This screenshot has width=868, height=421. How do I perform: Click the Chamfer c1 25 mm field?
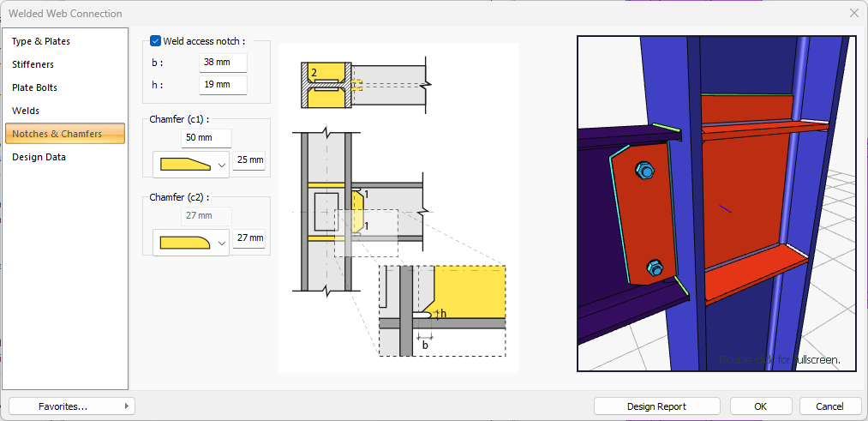(x=249, y=160)
